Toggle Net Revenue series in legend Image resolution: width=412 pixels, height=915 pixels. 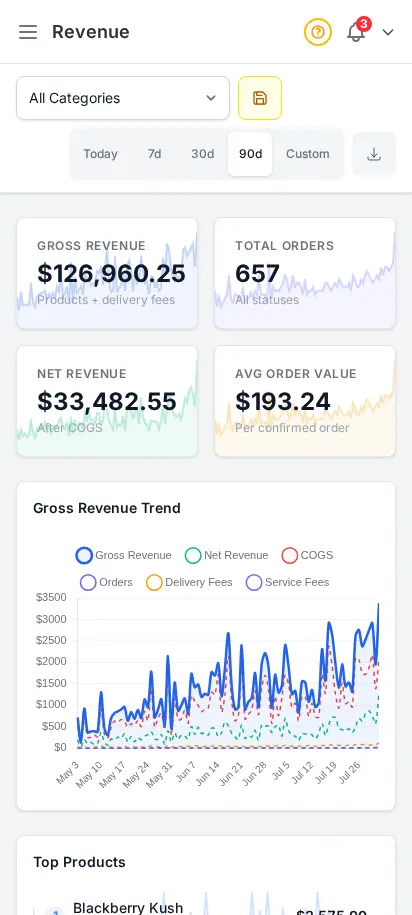226,555
